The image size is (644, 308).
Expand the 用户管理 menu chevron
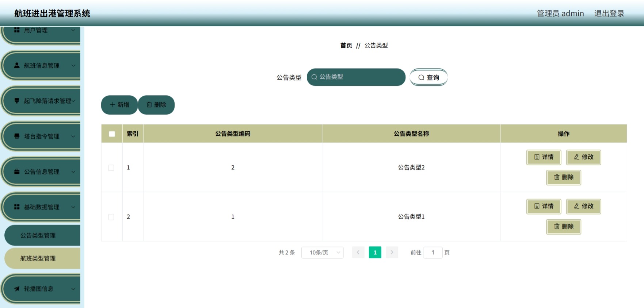[x=73, y=30]
